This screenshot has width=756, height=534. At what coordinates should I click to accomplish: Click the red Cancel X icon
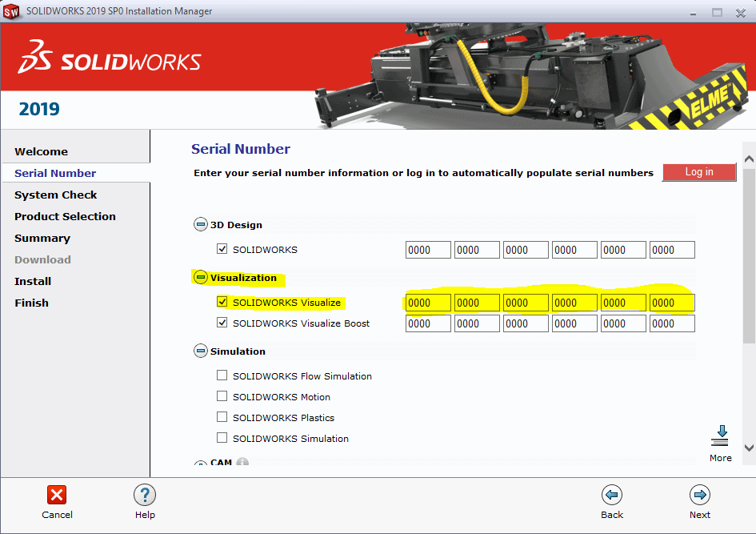coord(57,495)
